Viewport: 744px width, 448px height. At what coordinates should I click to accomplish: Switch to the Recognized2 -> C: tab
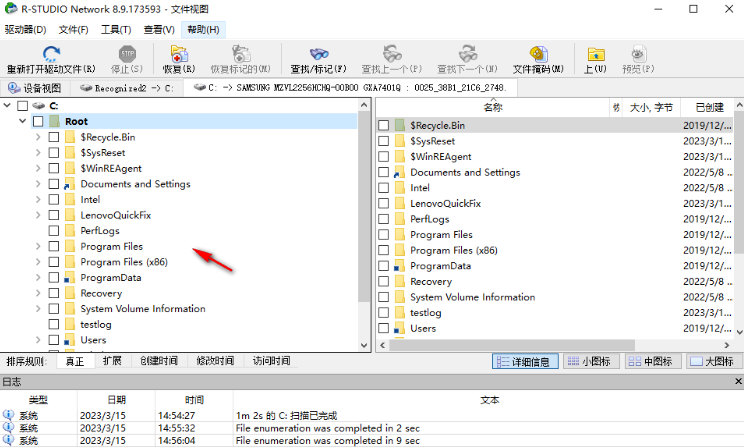coord(127,88)
